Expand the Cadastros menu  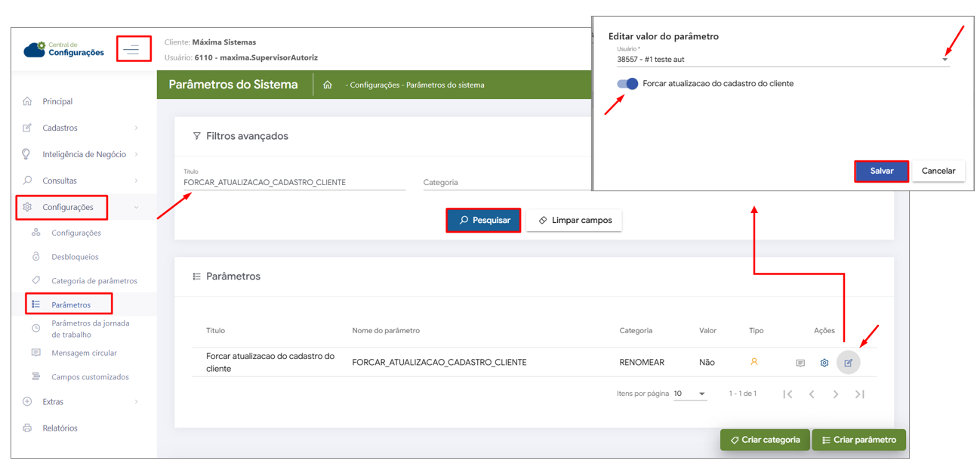[83, 128]
